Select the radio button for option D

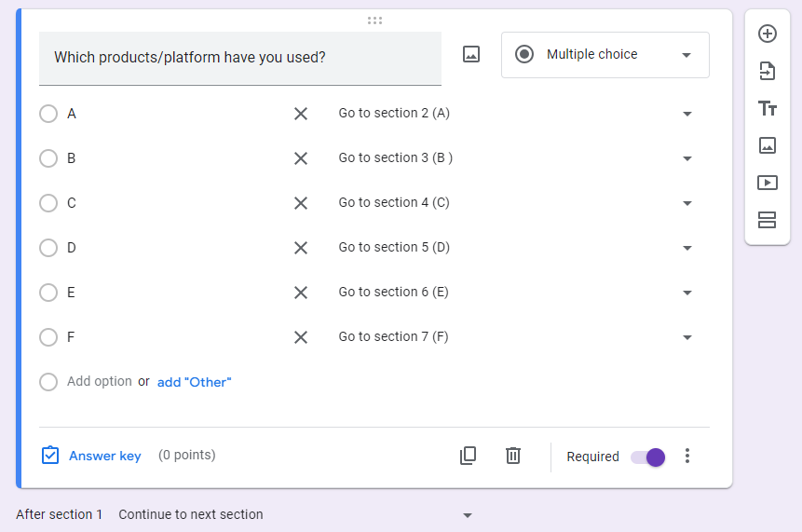pos(48,248)
